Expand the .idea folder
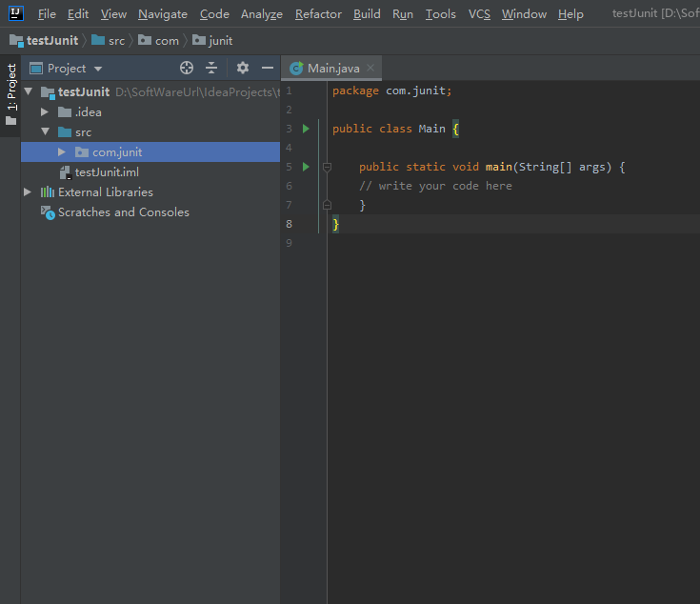 point(45,112)
